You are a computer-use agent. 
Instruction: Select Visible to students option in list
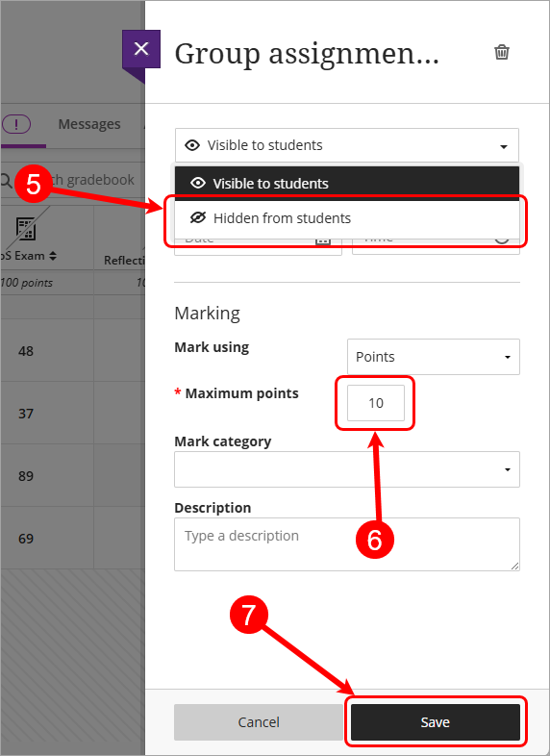[347, 183]
